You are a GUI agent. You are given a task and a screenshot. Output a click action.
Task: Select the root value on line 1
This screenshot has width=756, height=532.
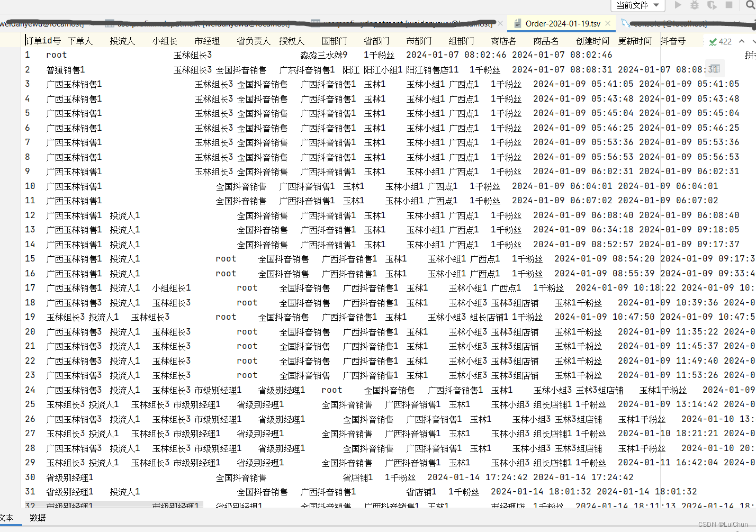tap(56, 55)
